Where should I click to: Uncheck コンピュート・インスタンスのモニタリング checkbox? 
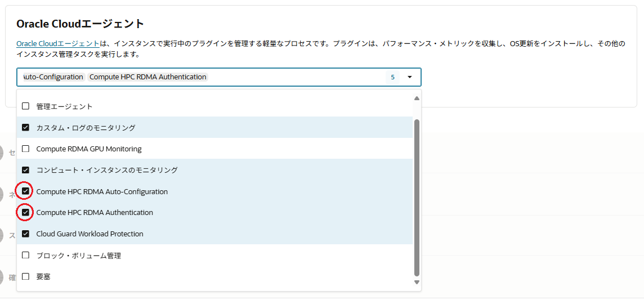(25, 170)
